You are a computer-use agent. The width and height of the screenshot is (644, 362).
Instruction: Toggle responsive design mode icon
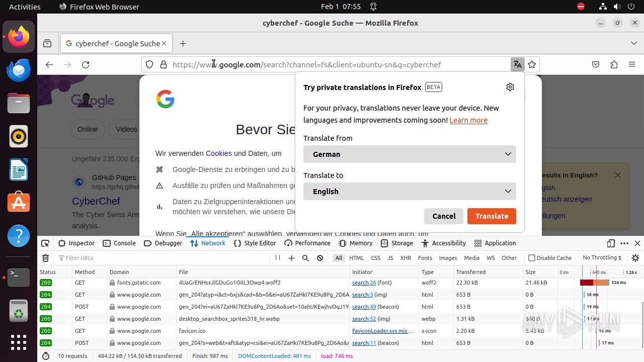pos(611,243)
